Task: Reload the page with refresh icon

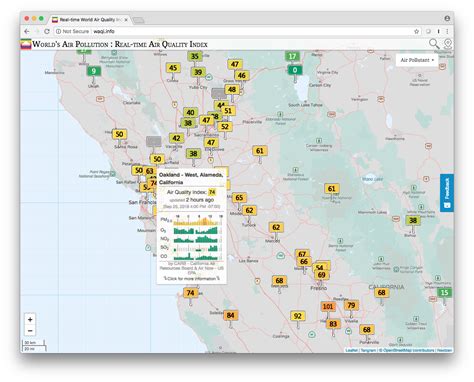Action: [x=47, y=31]
